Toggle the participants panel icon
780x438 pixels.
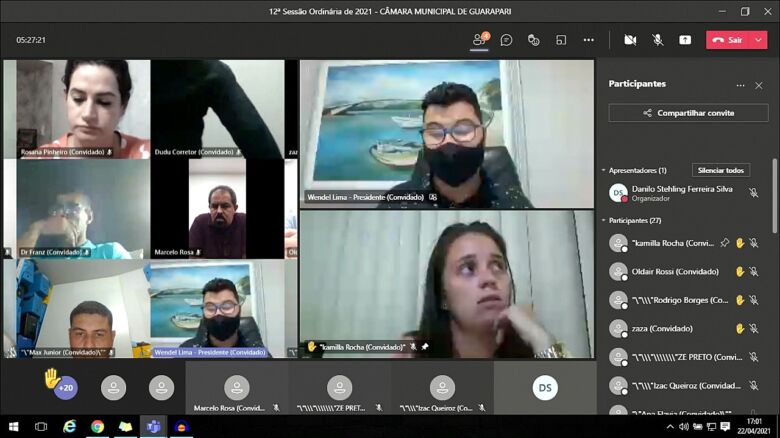[480, 40]
